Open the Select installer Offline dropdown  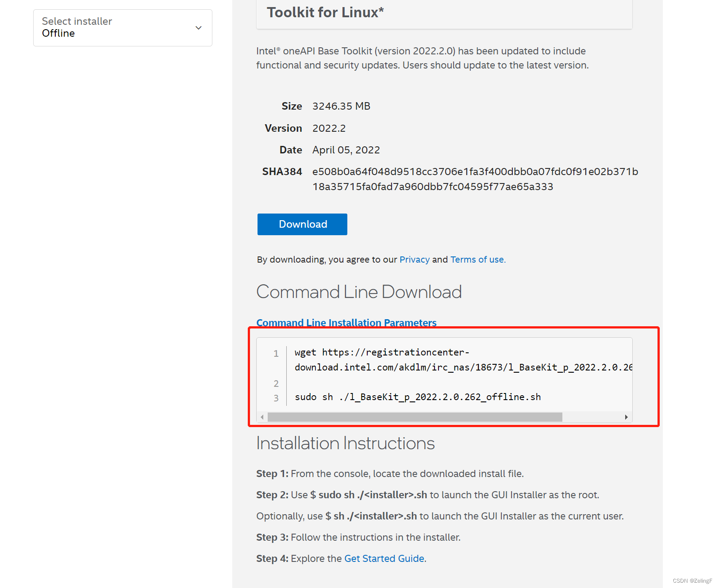coord(123,28)
